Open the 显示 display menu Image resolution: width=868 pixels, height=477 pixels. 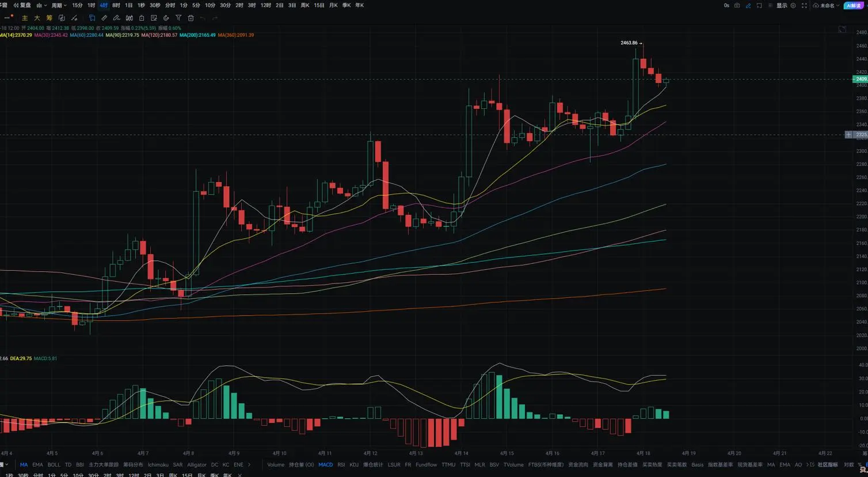782,5
